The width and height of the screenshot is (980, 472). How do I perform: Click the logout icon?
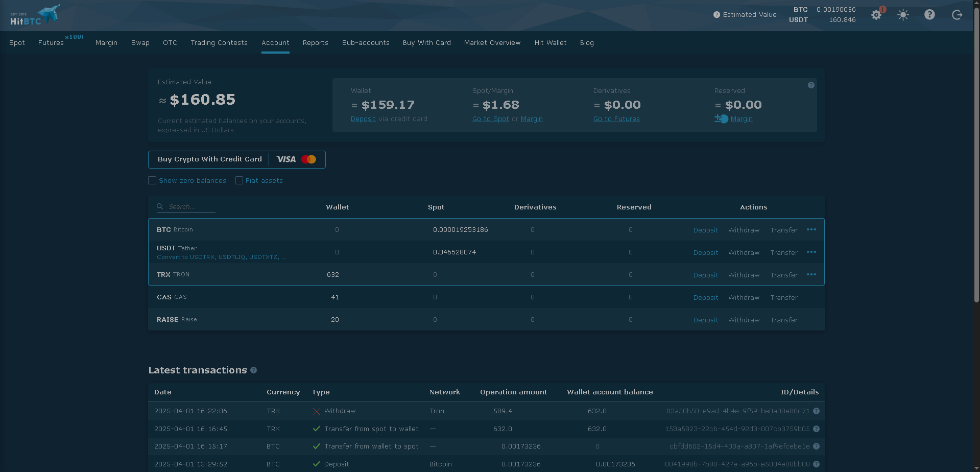pos(957,15)
